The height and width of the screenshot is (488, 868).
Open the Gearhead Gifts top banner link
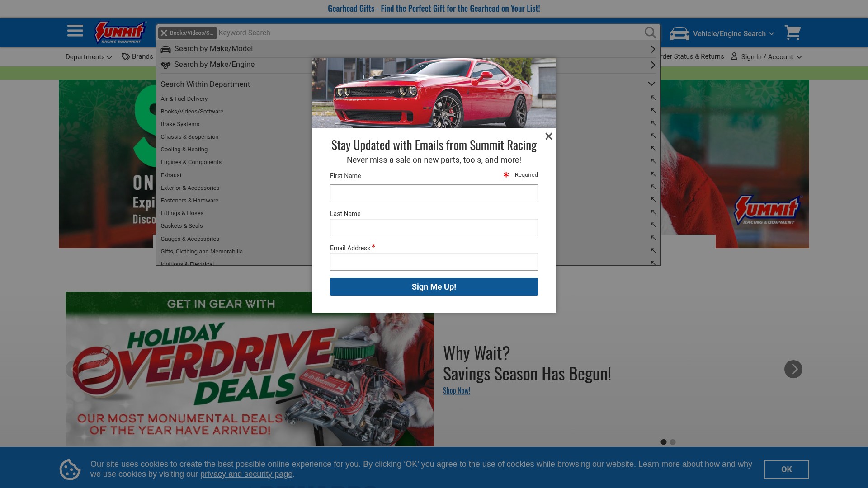pyautogui.click(x=434, y=9)
